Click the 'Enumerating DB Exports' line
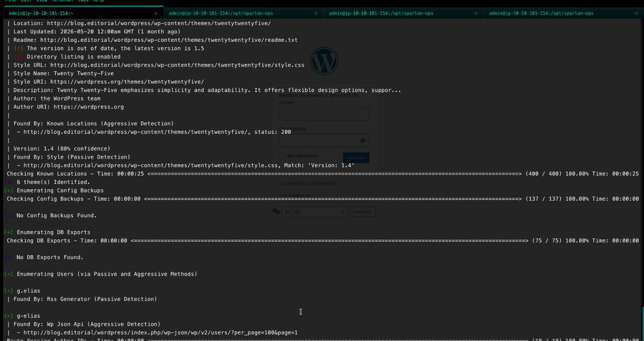 (53, 232)
